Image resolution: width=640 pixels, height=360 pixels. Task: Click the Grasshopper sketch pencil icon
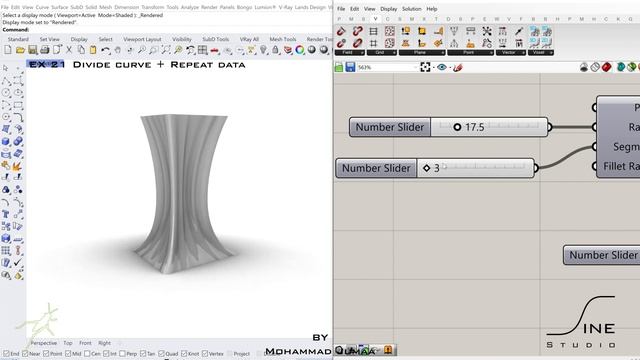(x=458, y=67)
